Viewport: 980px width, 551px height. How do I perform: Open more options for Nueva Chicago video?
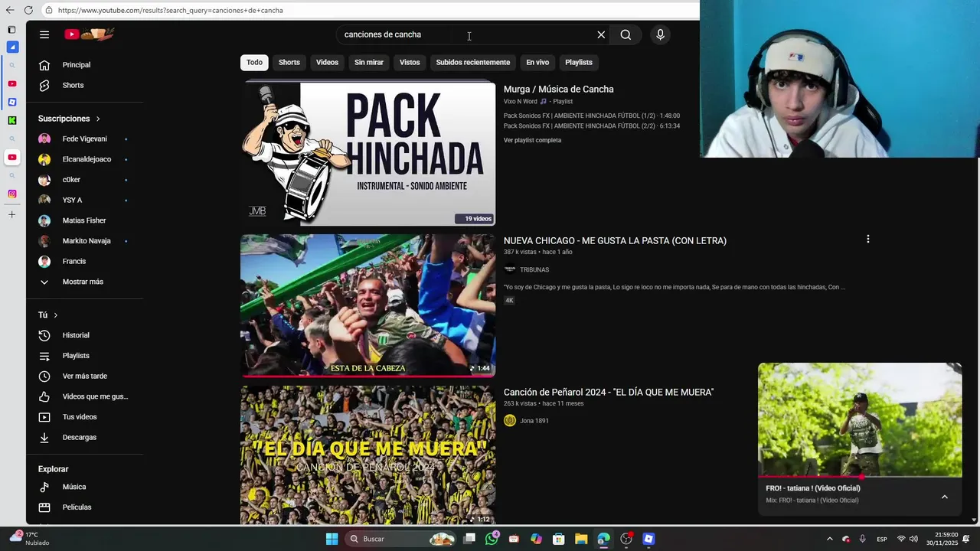coord(867,239)
